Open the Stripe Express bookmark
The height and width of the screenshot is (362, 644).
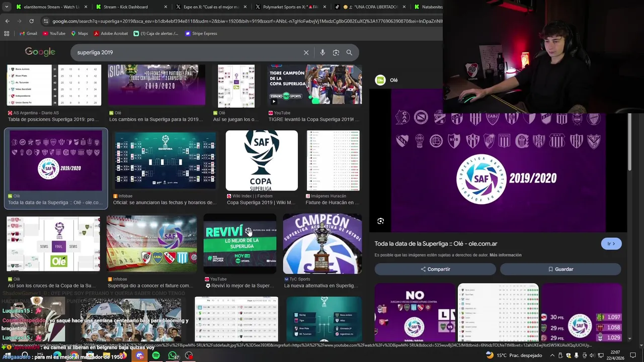(201, 34)
